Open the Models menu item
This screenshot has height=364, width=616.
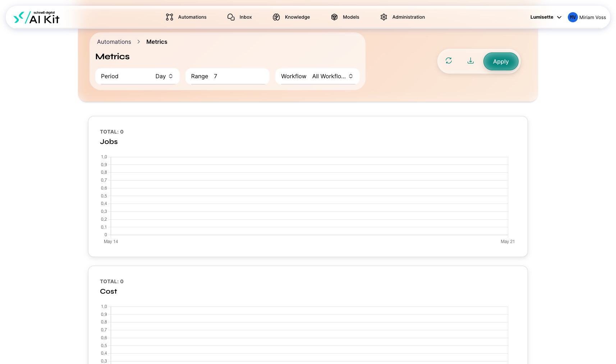(345, 17)
